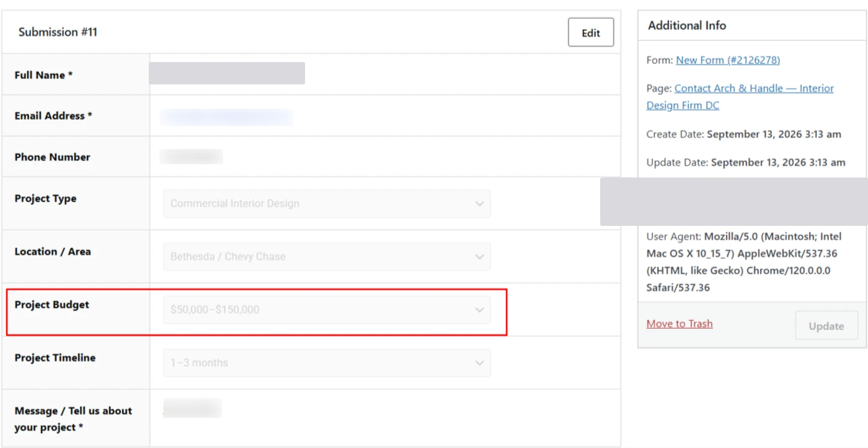Click the Phone Number field label
868x448 pixels.
tap(53, 158)
